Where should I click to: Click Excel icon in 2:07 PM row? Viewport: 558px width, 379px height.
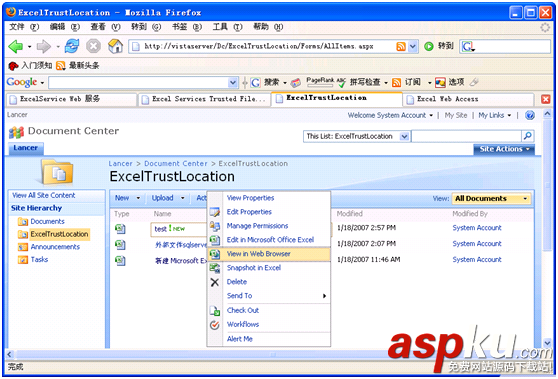click(120, 244)
